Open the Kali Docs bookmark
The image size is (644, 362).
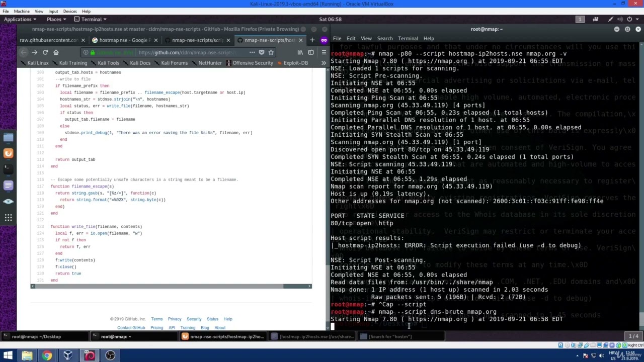[x=136, y=63]
